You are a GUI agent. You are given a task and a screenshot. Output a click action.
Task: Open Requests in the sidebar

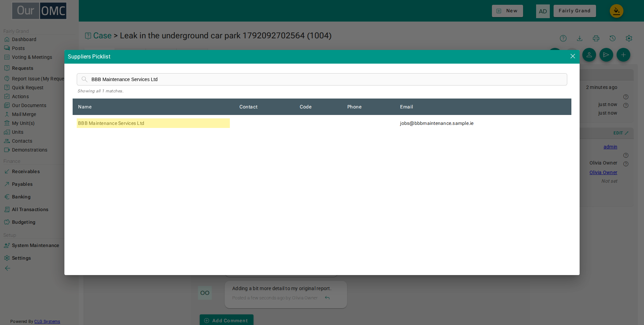22,68
